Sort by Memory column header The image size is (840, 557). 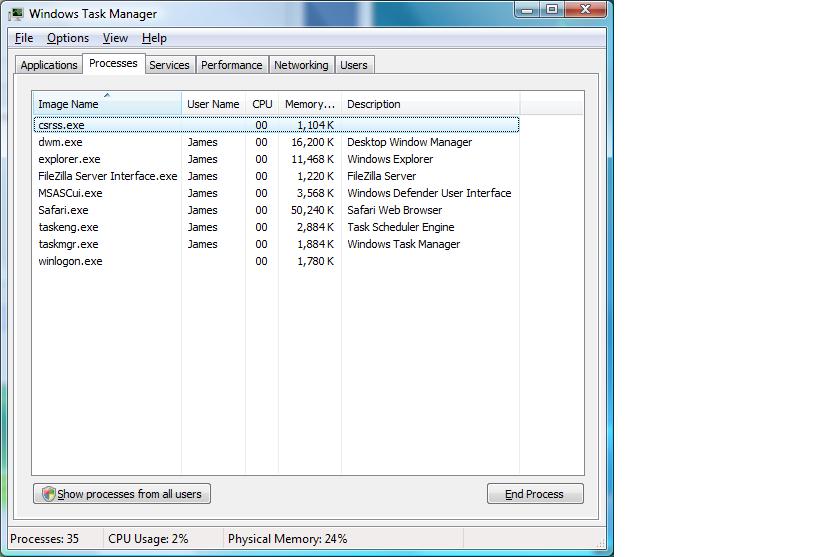click(310, 104)
